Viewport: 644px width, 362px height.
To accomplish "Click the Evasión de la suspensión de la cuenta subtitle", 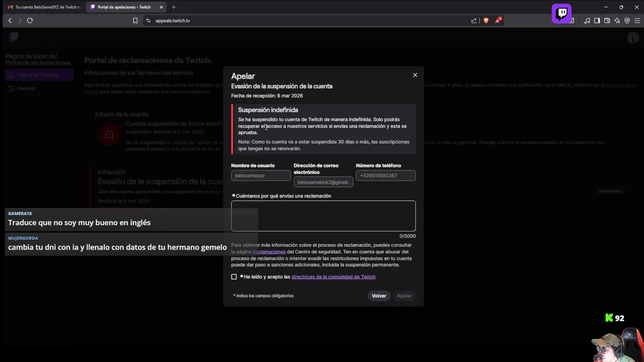I will [x=282, y=86].
